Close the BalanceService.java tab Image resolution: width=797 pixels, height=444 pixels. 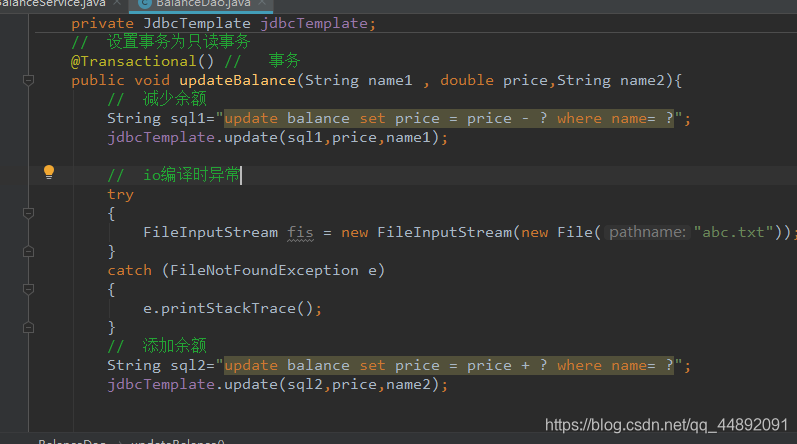click(117, 3)
